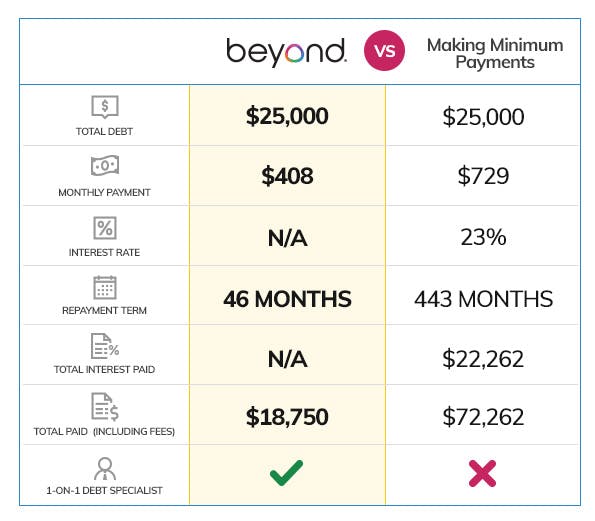Image resolution: width=595 pixels, height=521 pixels.
Task: Click the $22,262 total interest paid value
Action: coord(483,359)
